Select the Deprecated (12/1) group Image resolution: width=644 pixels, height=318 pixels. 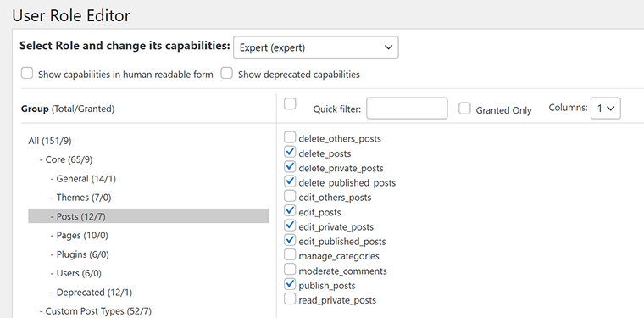(x=92, y=293)
